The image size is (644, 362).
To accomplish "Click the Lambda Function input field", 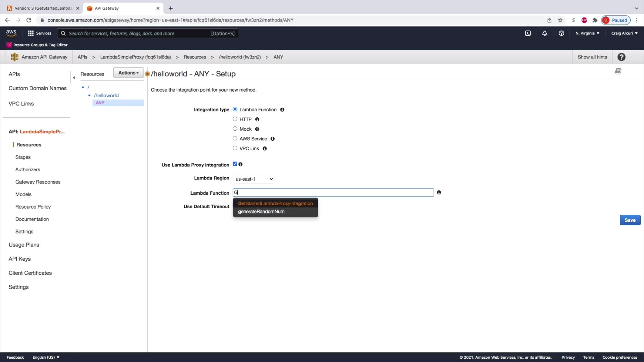I will click(333, 193).
